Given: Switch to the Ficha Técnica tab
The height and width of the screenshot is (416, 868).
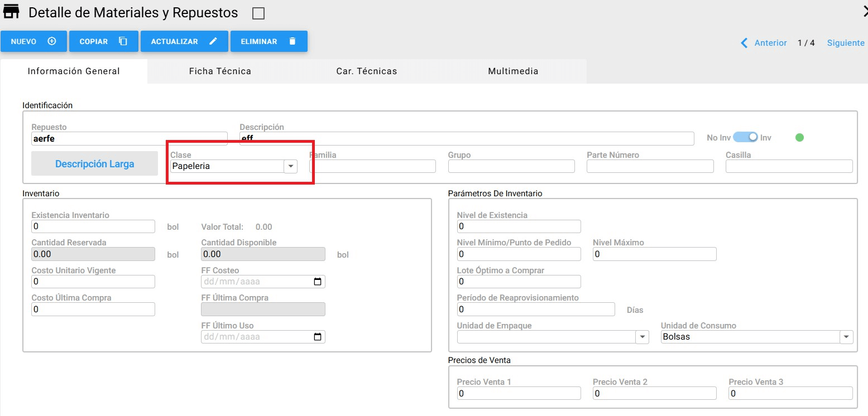Looking at the screenshot, I should tap(220, 71).
